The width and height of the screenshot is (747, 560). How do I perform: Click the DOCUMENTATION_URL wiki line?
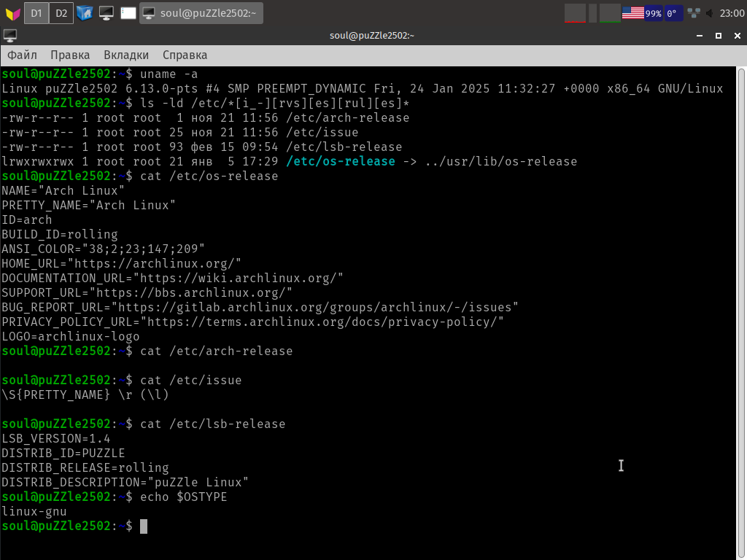pos(172,278)
